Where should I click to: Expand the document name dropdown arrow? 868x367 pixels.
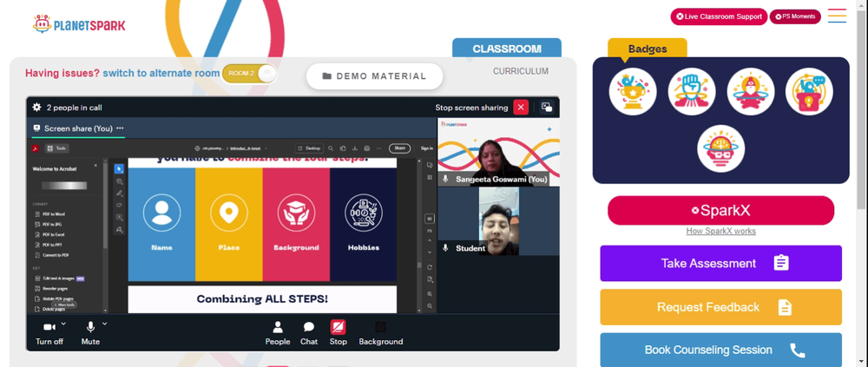266,148
